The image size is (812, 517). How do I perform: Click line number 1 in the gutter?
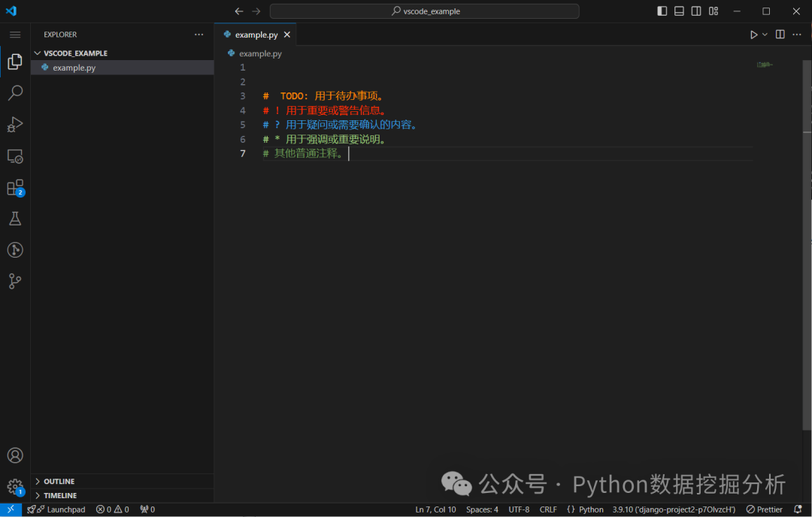(242, 68)
